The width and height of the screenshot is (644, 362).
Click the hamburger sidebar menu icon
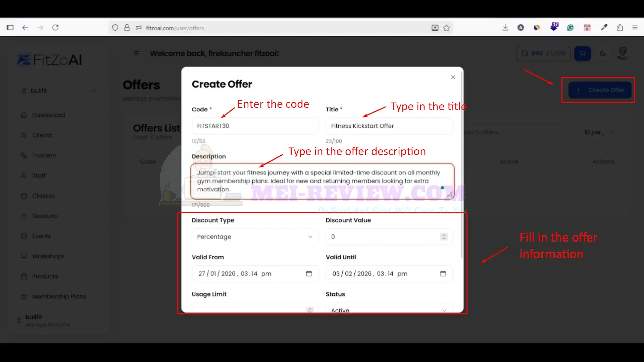(136, 53)
